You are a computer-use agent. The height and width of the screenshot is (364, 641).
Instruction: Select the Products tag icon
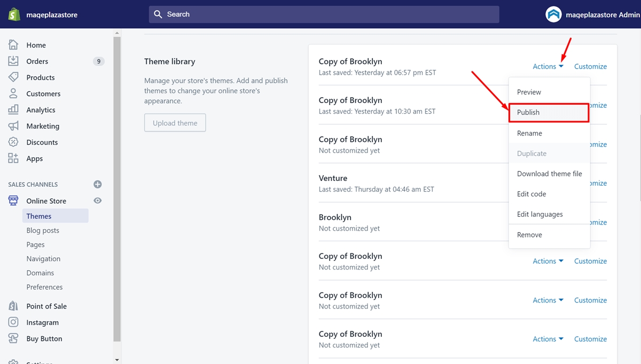(13, 77)
